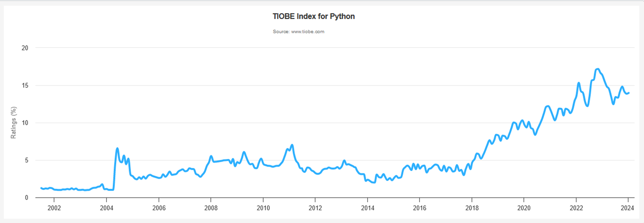Click the line's low point near 2014
The width and height of the screenshot is (644, 223).
374,182
